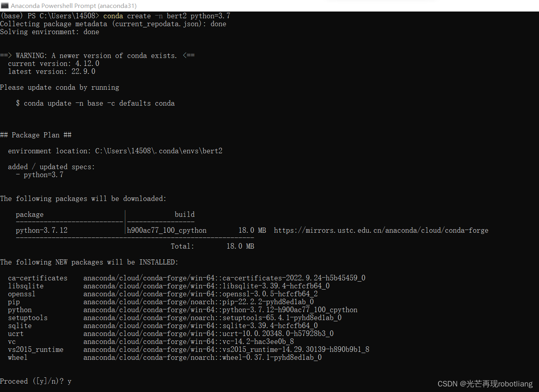Click the 'current version: 4.12.0' line

[54, 64]
